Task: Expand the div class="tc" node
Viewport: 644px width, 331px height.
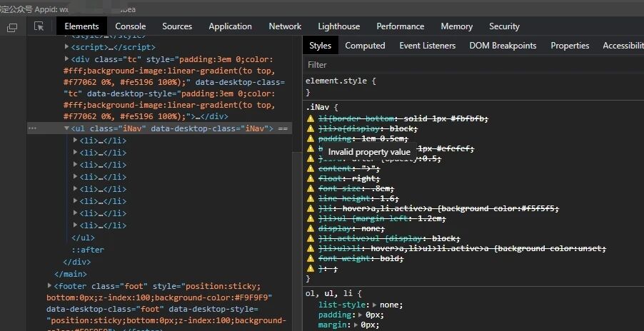Action: click(x=67, y=58)
